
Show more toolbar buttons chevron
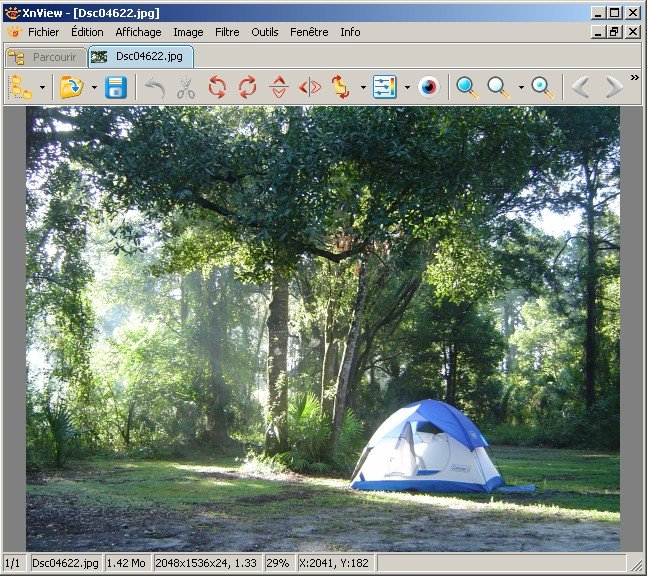[x=635, y=78]
